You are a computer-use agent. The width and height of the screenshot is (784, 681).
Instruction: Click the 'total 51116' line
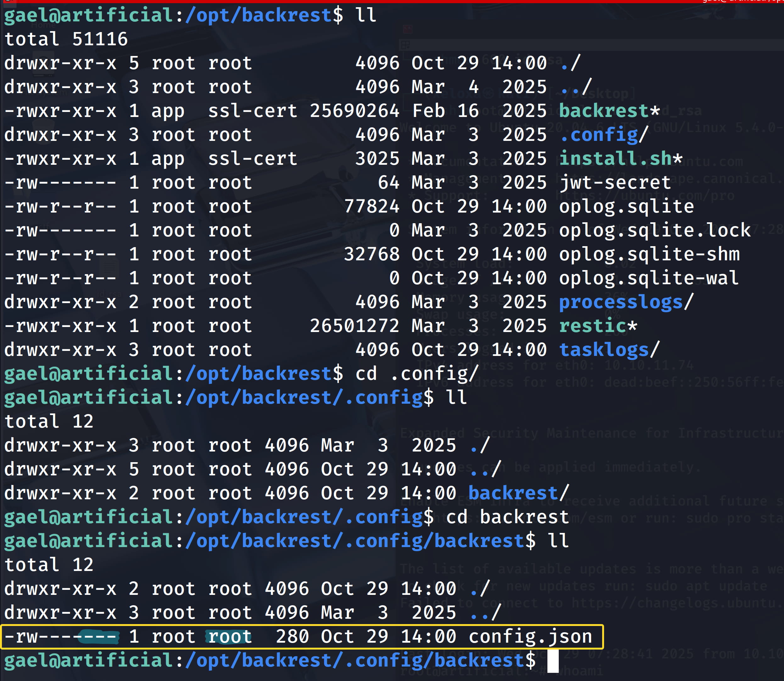66,39
